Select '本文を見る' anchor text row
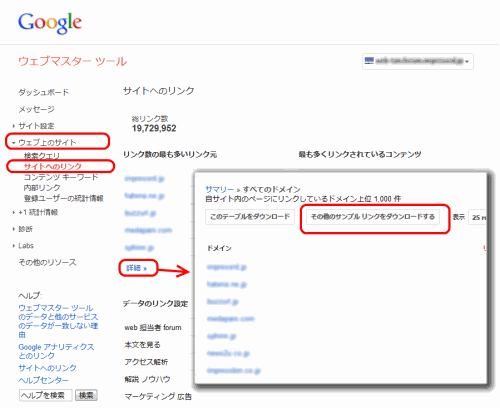This screenshot has height=408, width=500. (x=142, y=345)
